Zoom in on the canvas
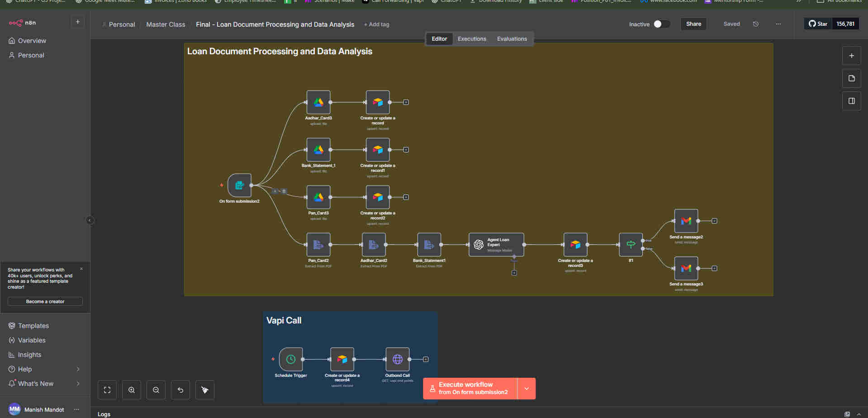 click(x=132, y=390)
